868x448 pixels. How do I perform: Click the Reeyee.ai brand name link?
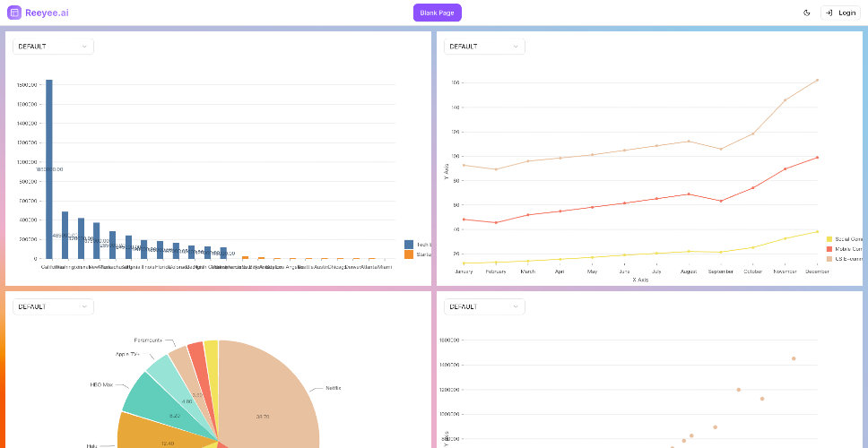pos(47,13)
